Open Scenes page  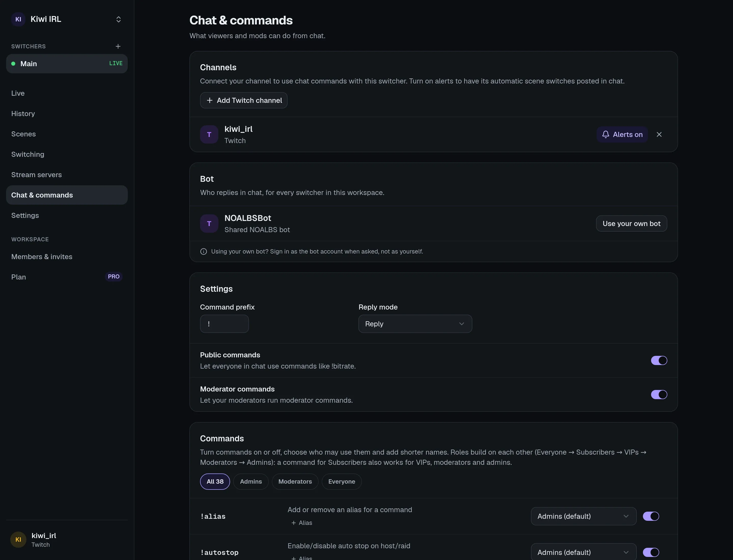click(x=67, y=134)
